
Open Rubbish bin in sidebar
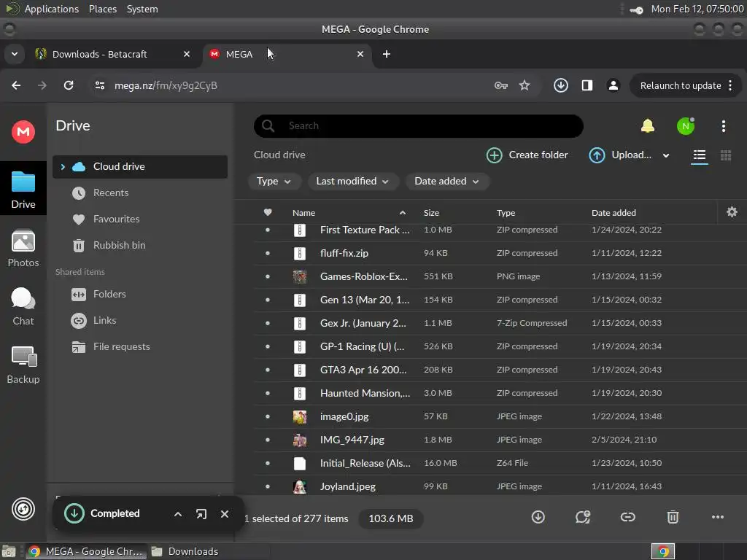coord(139,245)
